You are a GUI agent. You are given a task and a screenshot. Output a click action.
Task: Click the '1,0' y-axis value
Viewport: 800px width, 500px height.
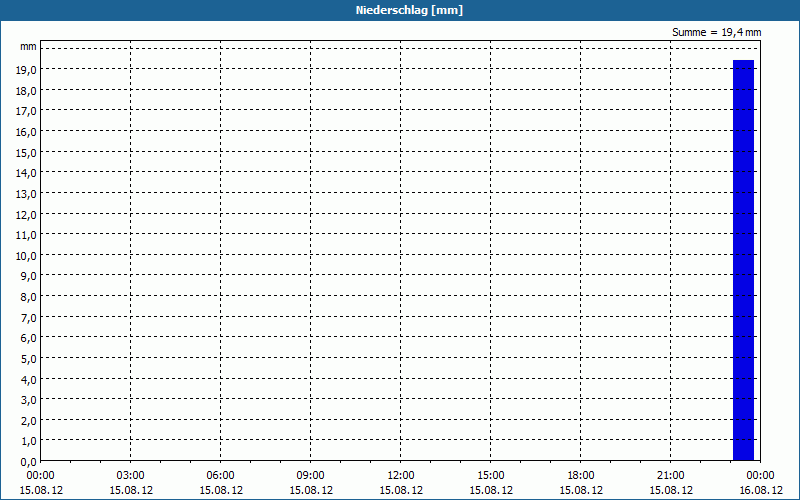[x=29, y=441]
